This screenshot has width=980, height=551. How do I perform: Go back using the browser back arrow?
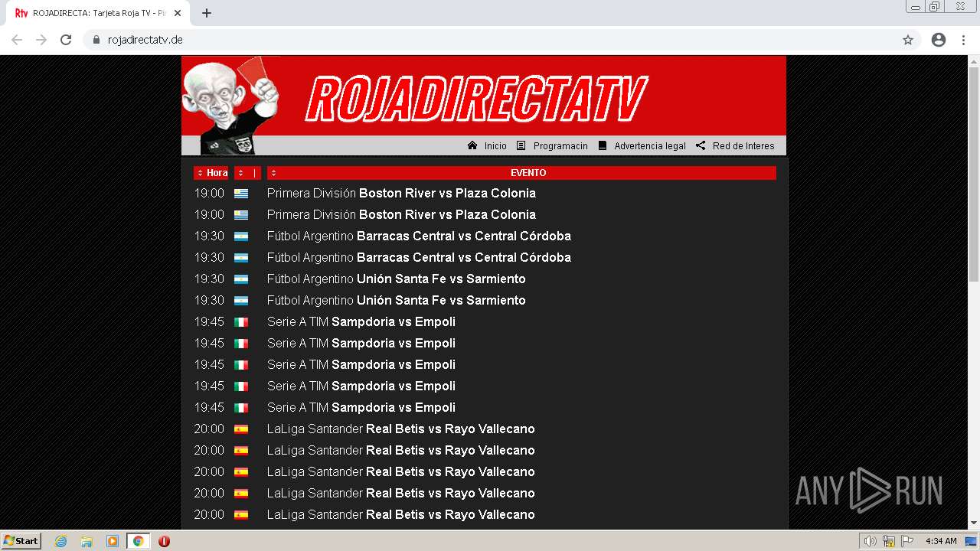[x=17, y=40]
